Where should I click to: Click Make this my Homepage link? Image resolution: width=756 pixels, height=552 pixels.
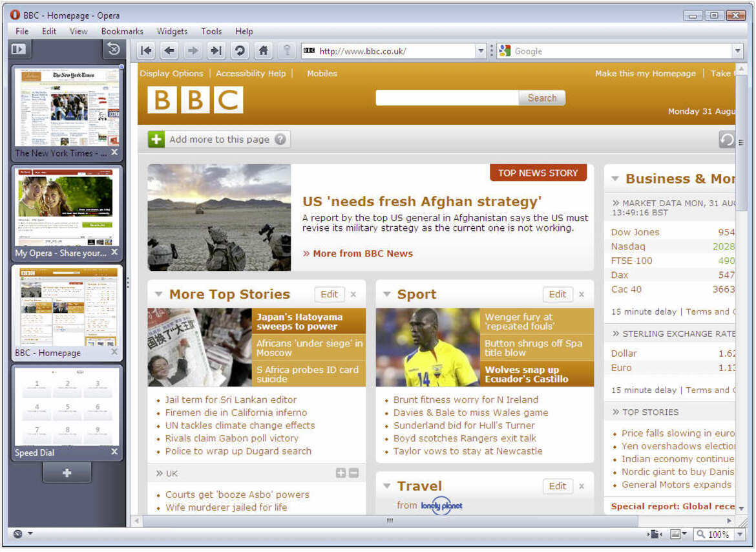pos(645,73)
